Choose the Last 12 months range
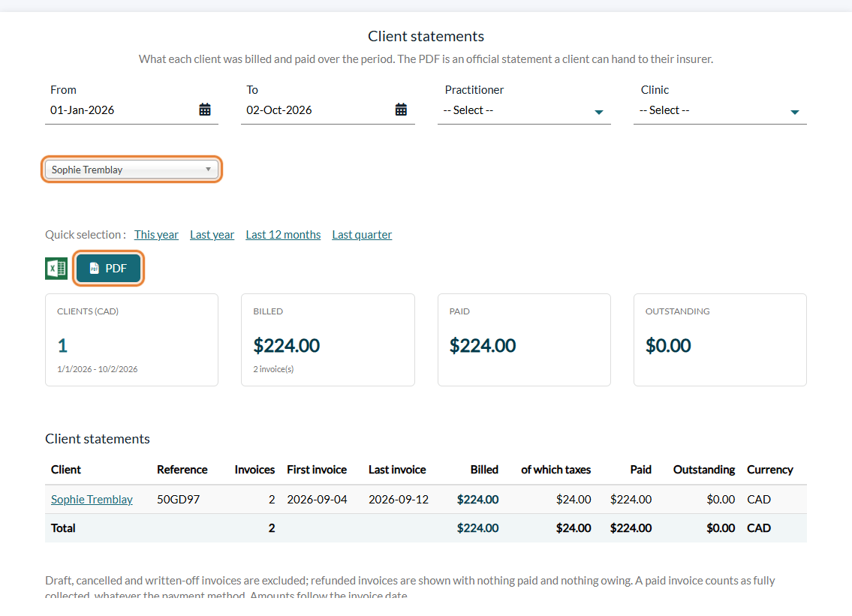 pos(283,235)
